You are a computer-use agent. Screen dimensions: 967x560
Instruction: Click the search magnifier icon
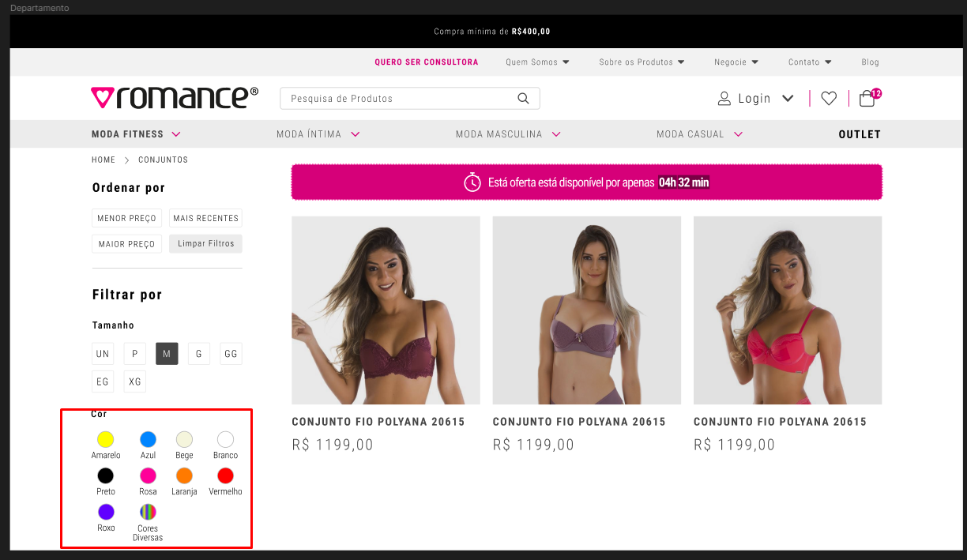(x=523, y=99)
